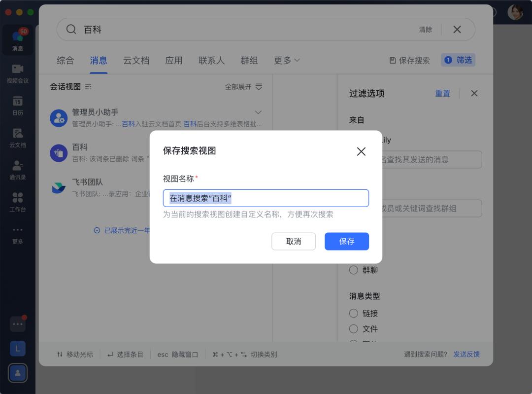The height and width of the screenshot is (394, 532).
Task: Collapse the 管理员小助手 result group
Action: 258,112
